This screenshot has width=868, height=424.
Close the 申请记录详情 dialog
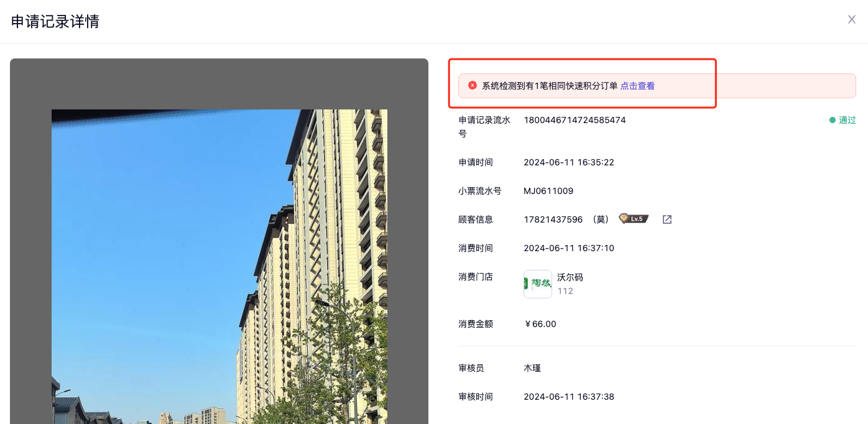point(851,19)
